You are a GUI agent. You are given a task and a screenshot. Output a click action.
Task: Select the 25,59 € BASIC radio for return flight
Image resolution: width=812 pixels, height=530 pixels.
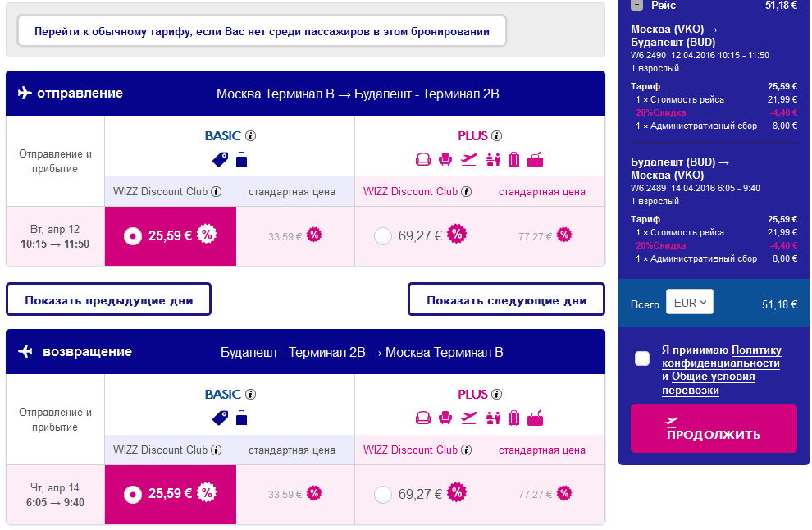[x=131, y=494]
